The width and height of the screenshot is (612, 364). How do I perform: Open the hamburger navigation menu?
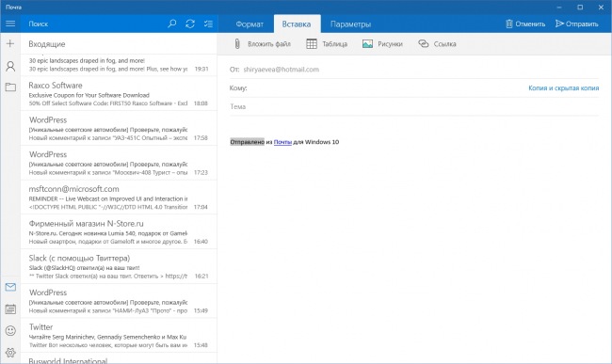coord(10,24)
